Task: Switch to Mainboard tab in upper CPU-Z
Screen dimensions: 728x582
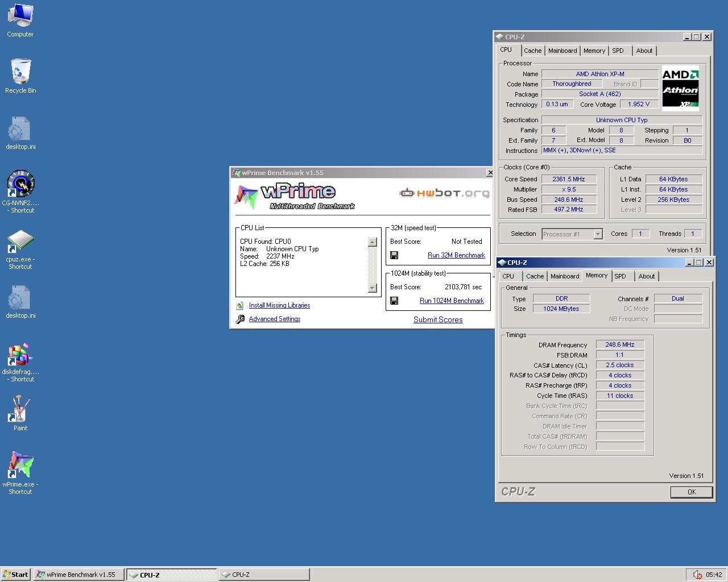Action: point(562,51)
